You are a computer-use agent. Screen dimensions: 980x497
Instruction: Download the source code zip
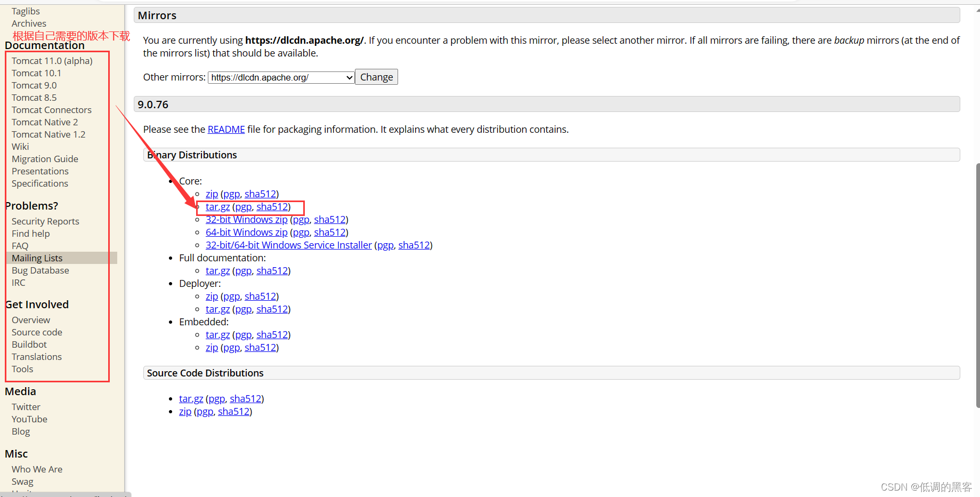pos(185,412)
